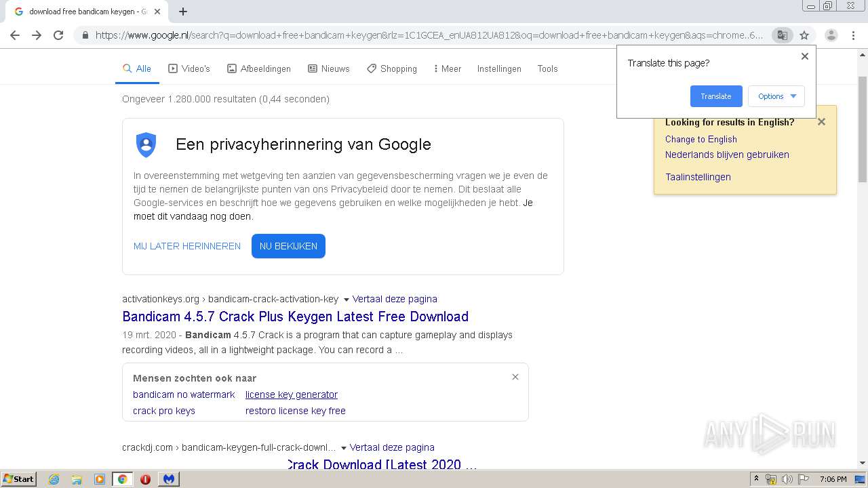Open a new tab with the plus icon
The width and height of the screenshot is (868, 488).
tap(183, 12)
